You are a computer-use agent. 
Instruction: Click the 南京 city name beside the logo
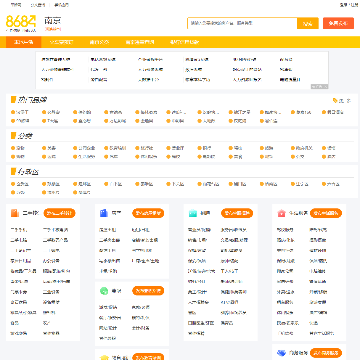point(53,21)
